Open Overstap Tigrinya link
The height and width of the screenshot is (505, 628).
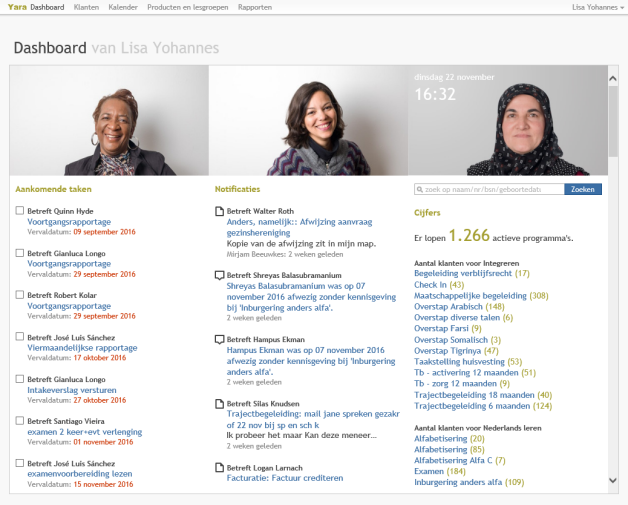[447, 351]
